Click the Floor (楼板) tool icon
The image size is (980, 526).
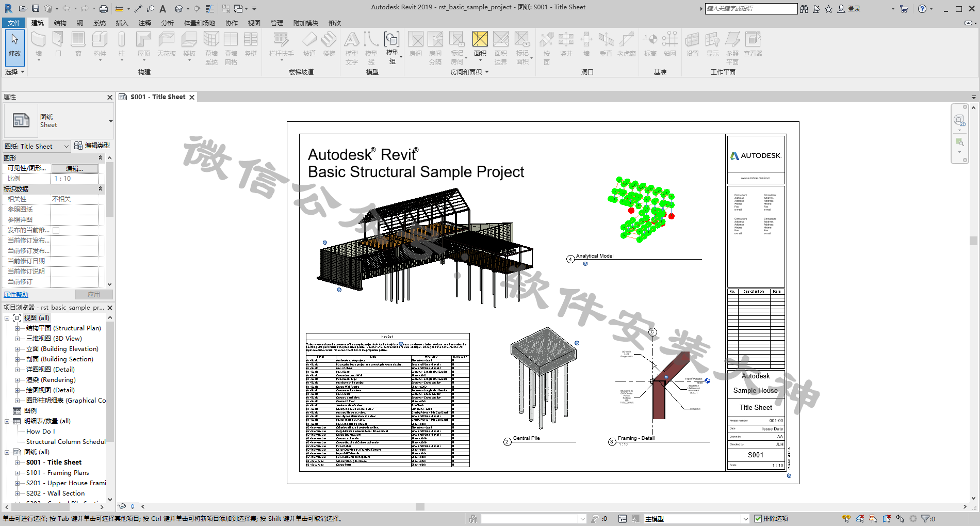click(189, 40)
